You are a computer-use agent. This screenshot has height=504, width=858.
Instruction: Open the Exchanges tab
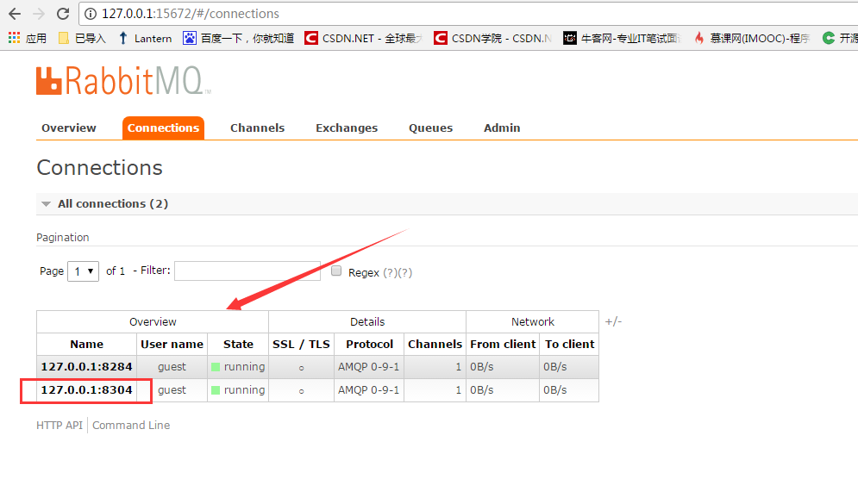click(x=347, y=128)
